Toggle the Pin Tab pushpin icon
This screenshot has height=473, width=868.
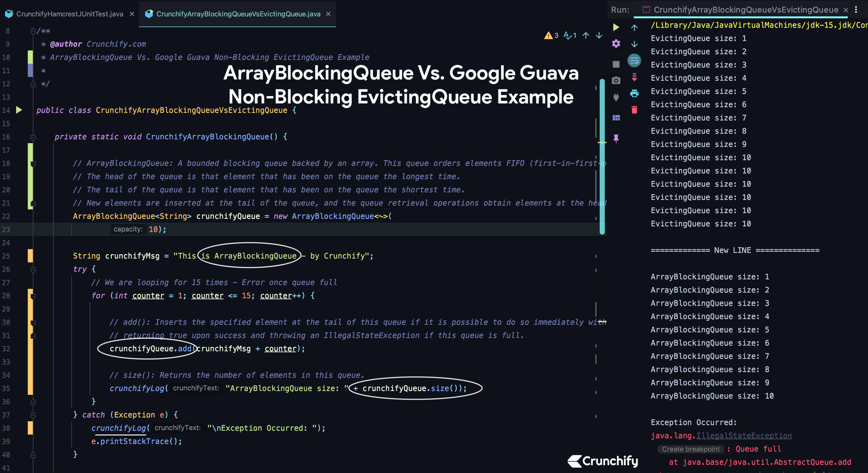(616, 138)
